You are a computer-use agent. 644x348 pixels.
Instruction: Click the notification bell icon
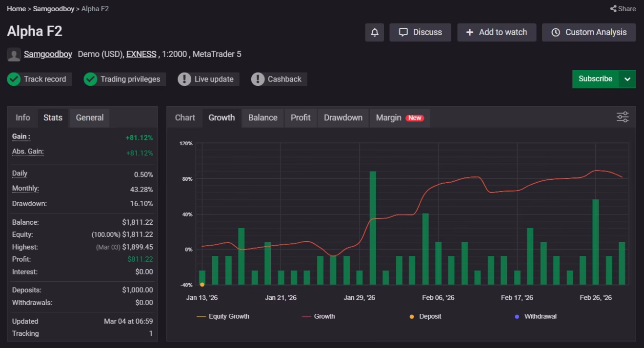click(x=375, y=32)
